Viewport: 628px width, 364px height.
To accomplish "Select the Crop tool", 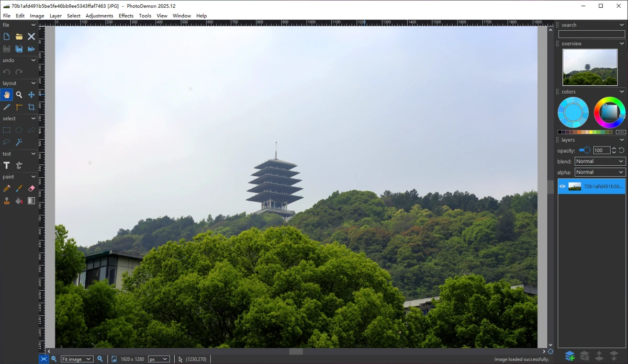I will click(31, 107).
